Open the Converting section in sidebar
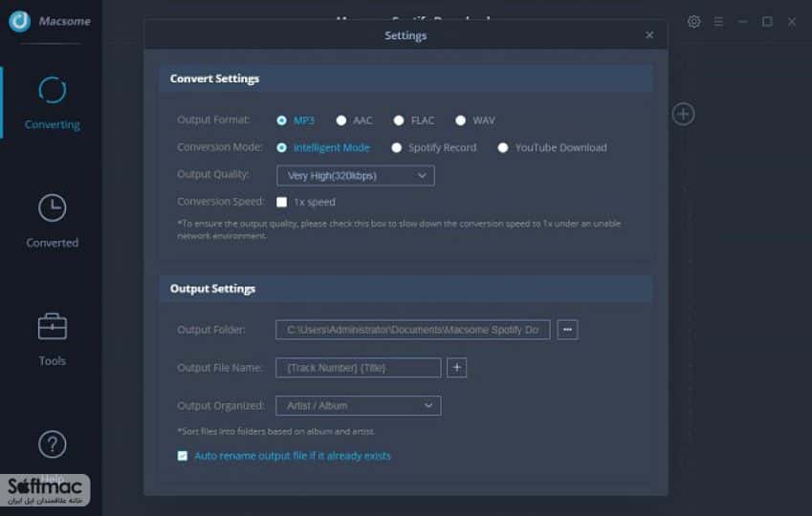The image size is (812, 516). point(52,103)
